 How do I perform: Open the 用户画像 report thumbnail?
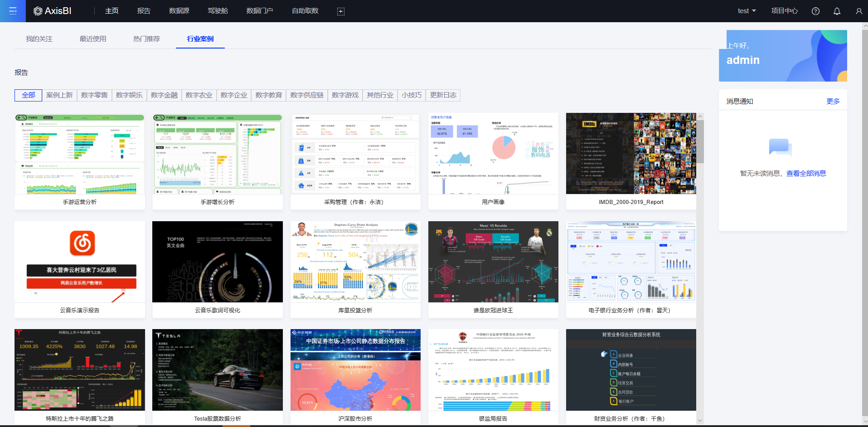tap(493, 154)
